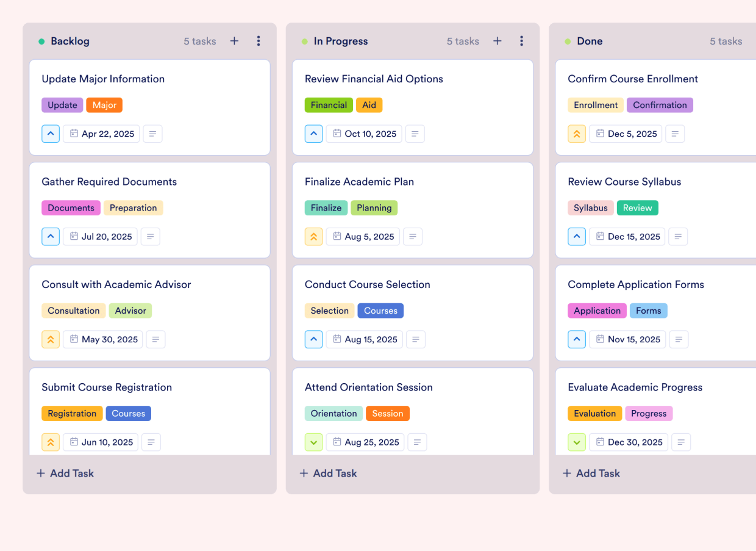This screenshot has height=551, width=756.
Task: Click the plus icon in In Progress header
Action: point(497,41)
